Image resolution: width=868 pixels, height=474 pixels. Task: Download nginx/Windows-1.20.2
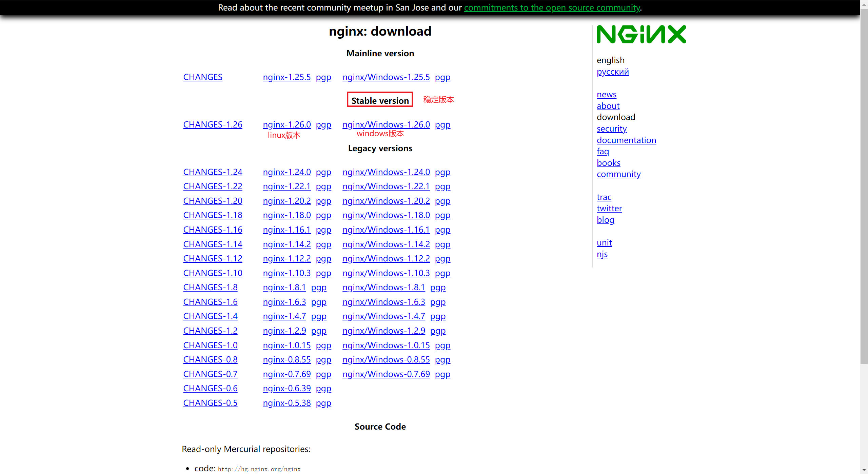386,201
